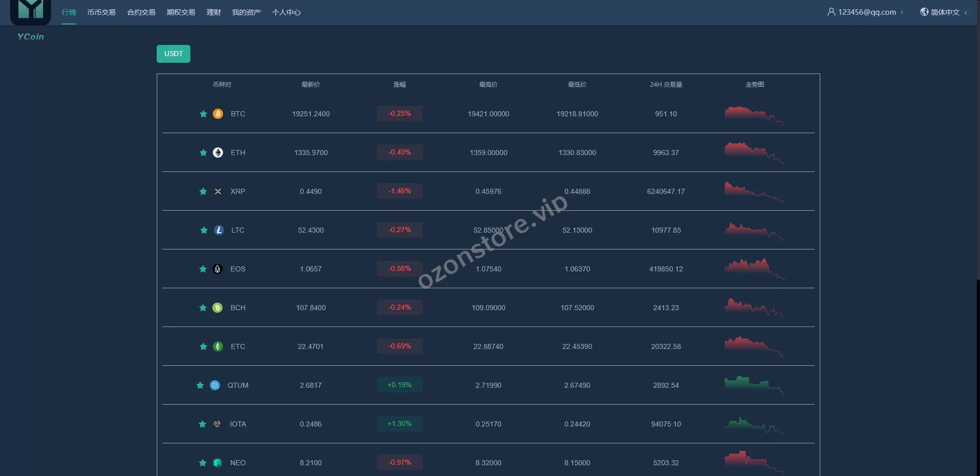
Task: Open the 合约交易 menu item
Action: tap(141, 12)
